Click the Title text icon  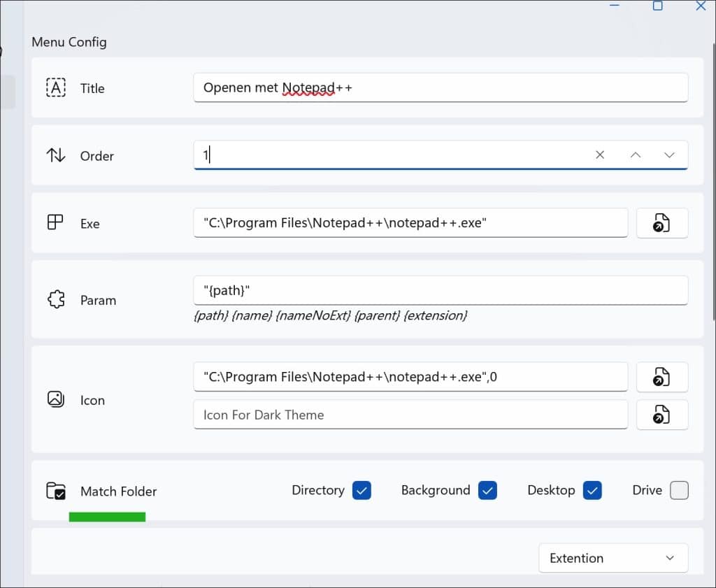point(56,87)
